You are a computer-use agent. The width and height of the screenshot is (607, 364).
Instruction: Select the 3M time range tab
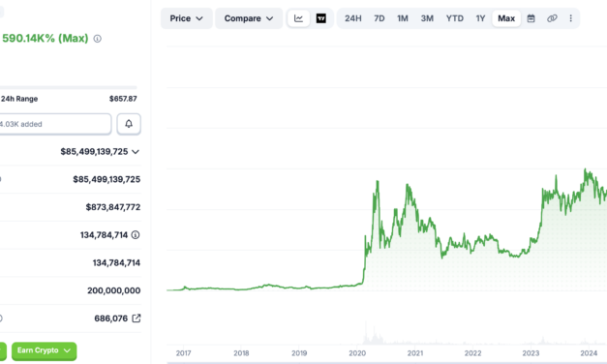(427, 18)
